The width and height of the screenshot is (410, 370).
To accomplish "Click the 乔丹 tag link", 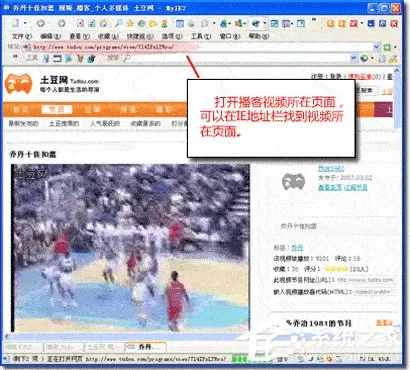I will tap(297, 248).
